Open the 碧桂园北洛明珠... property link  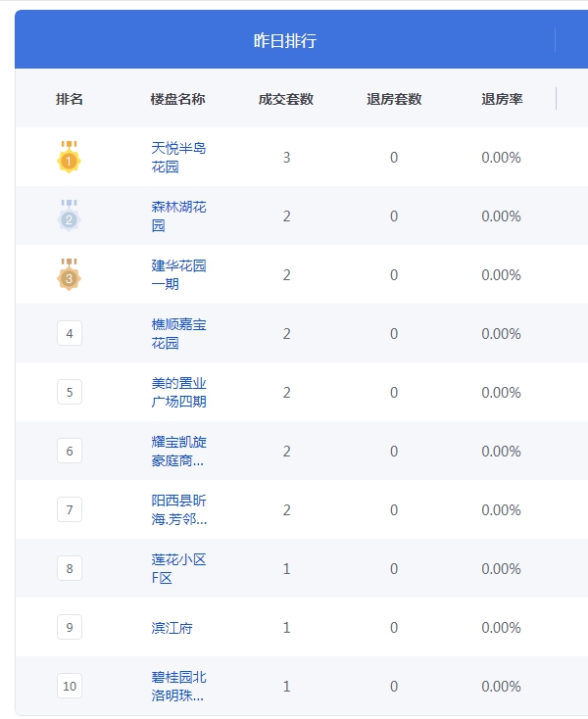pos(179,687)
